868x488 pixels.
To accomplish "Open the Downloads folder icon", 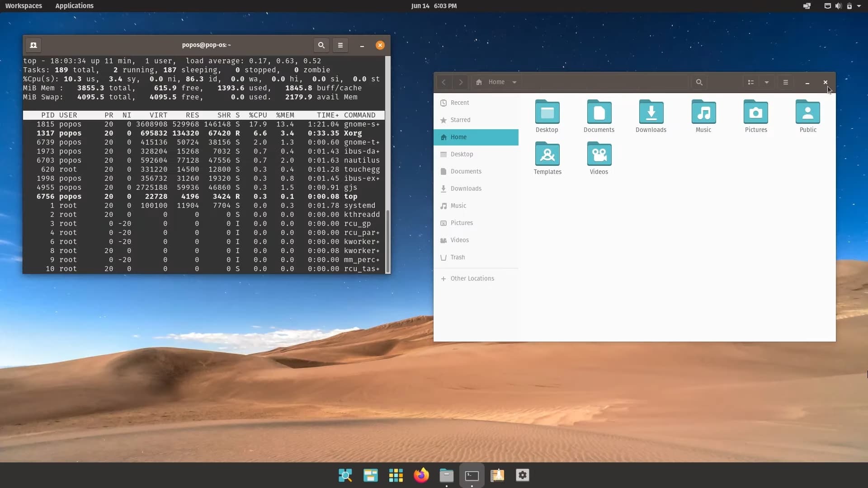I will click(x=651, y=112).
